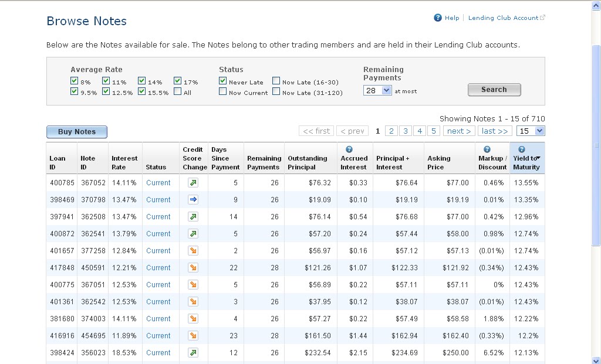
Task: Click the credit score sideways arrow for loan 398469
Action: tap(193, 199)
